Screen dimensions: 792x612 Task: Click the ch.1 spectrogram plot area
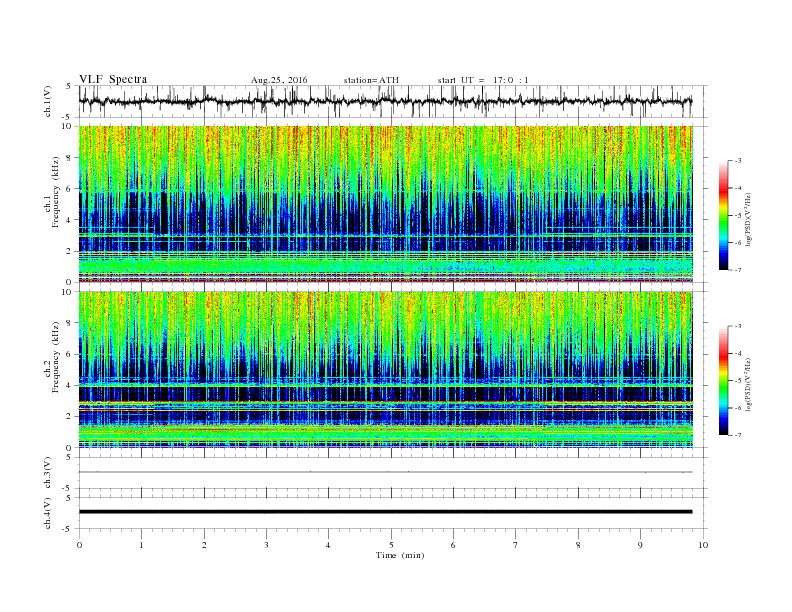(x=386, y=204)
